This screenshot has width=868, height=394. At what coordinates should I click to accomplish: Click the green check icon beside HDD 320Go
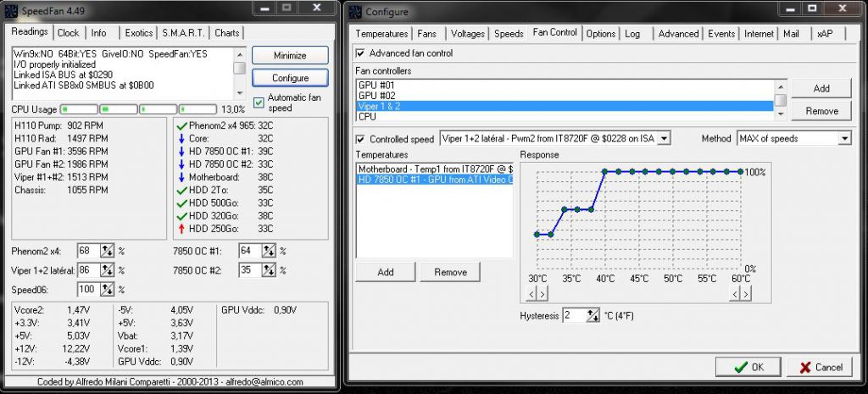coord(181,216)
